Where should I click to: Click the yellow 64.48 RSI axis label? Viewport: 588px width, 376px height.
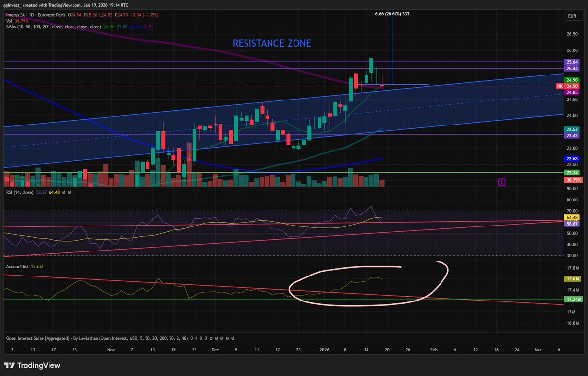pos(572,217)
